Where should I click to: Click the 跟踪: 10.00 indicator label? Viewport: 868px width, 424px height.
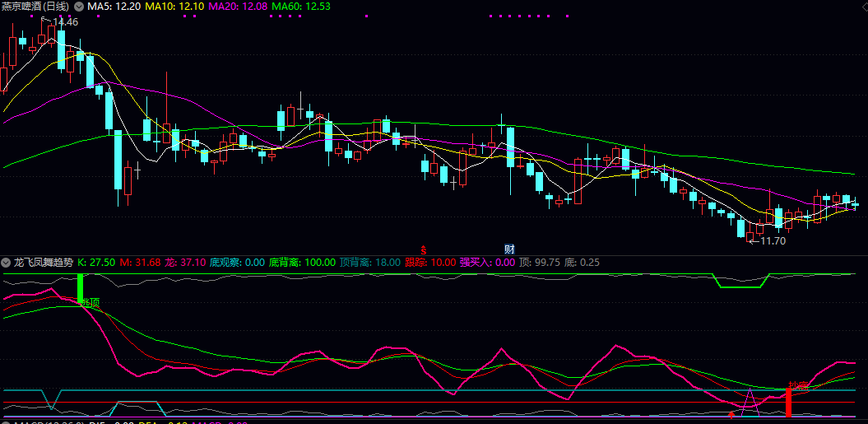[x=430, y=263]
